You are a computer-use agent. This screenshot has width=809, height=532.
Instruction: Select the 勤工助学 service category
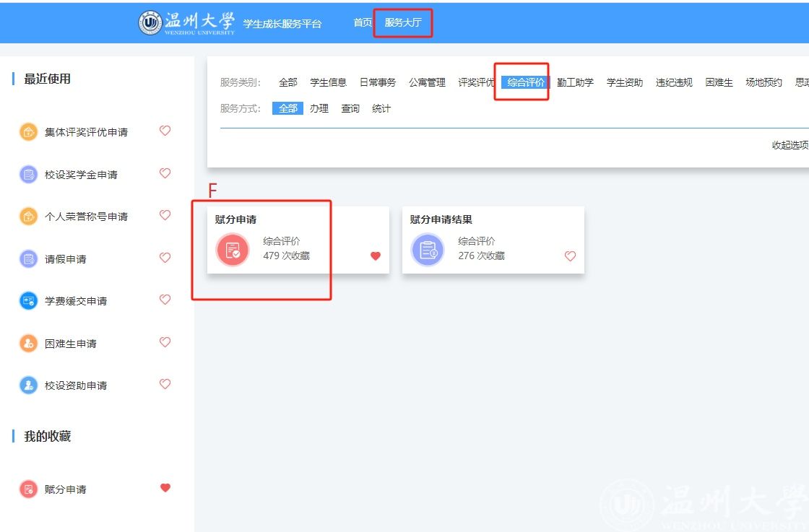click(575, 82)
